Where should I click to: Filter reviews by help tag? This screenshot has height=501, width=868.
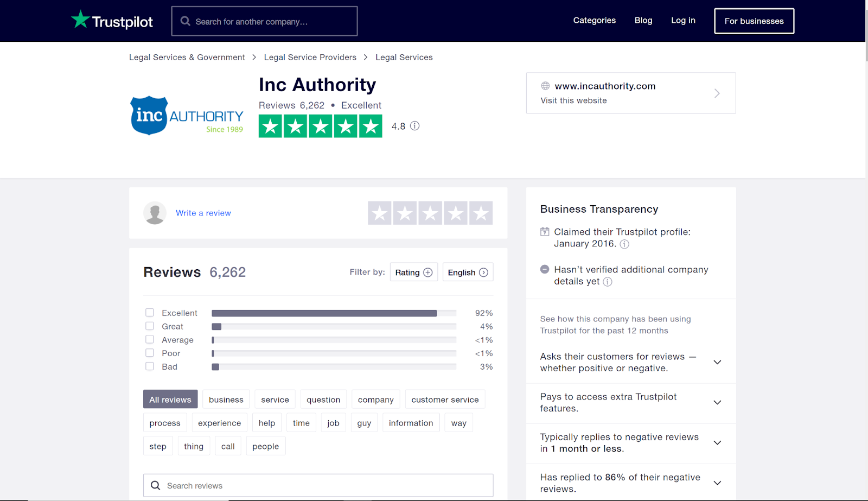(267, 423)
